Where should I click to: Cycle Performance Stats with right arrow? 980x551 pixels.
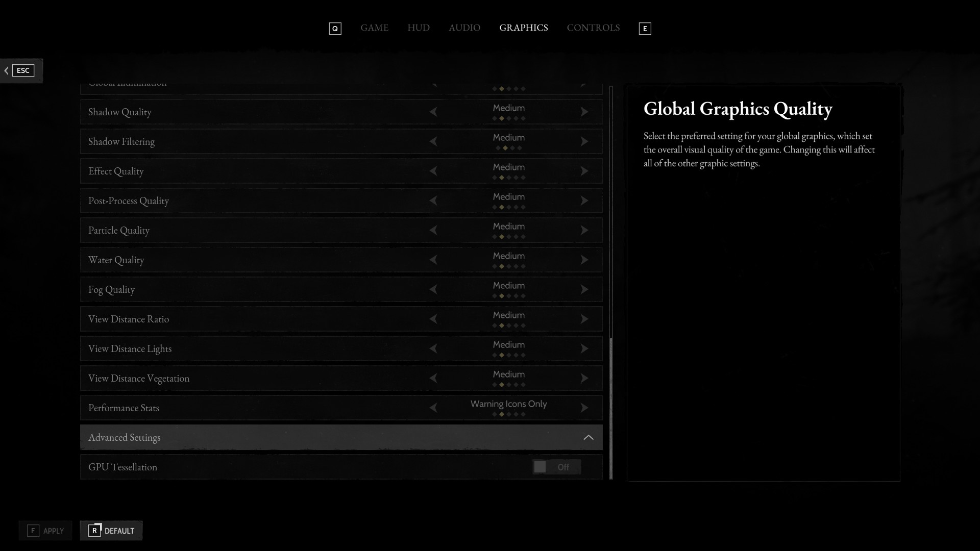(584, 408)
